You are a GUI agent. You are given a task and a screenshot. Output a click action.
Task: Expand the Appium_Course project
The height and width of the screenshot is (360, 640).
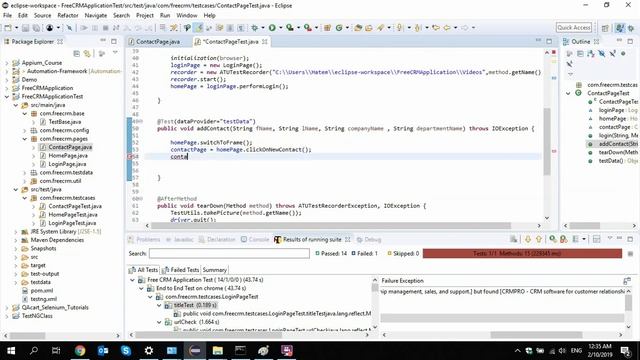click(7, 63)
